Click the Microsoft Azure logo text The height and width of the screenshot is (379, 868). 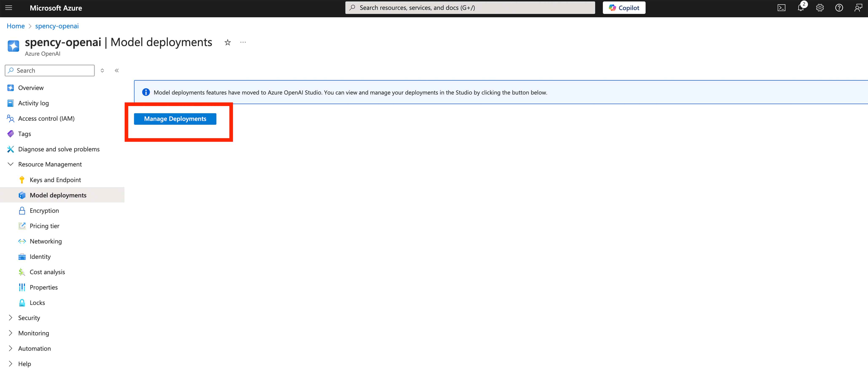click(x=56, y=8)
